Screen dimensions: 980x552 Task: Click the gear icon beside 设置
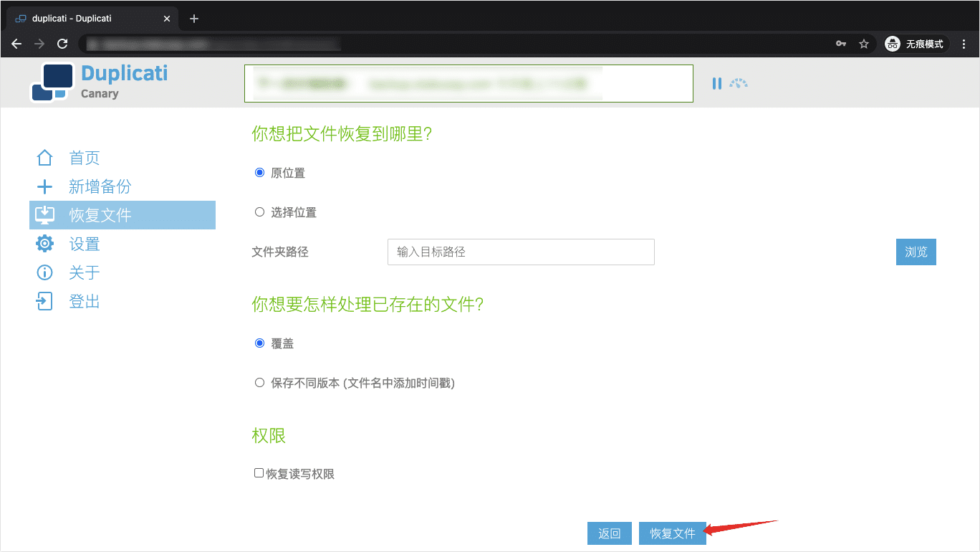click(44, 244)
